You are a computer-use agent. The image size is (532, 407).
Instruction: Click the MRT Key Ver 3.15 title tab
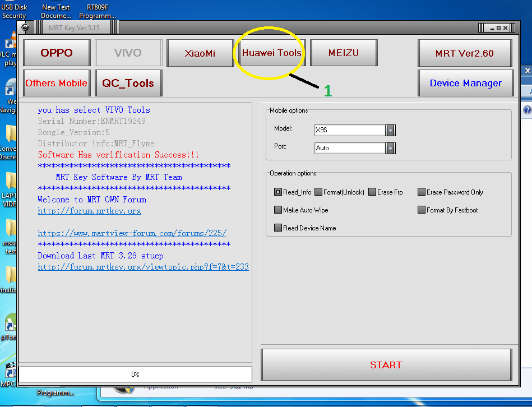pos(77,28)
